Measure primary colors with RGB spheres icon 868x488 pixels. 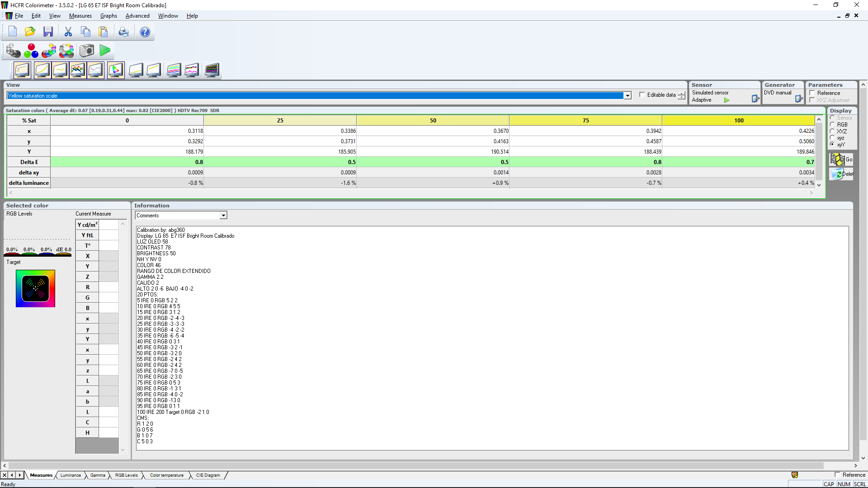pyautogui.click(x=31, y=51)
